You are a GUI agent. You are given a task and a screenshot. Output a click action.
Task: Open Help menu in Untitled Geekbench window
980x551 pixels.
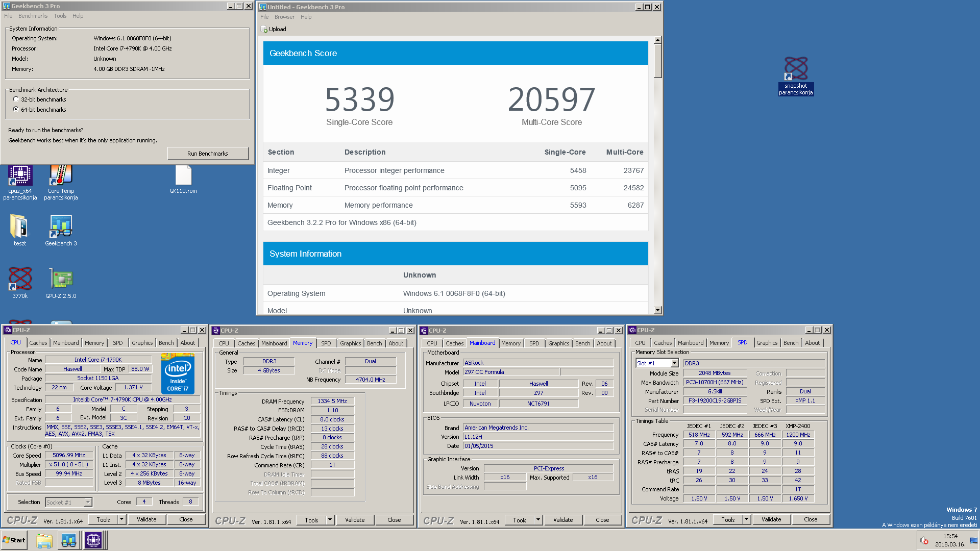(306, 17)
